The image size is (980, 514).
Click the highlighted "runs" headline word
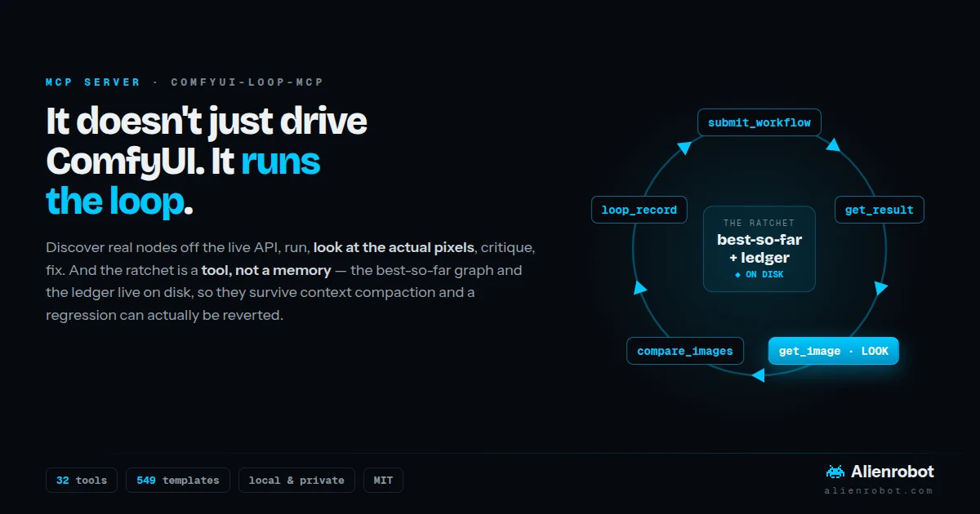[280, 161]
